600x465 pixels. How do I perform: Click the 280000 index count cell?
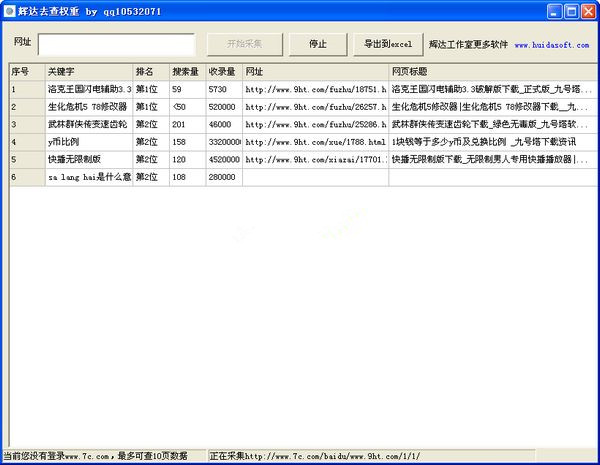coord(224,177)
